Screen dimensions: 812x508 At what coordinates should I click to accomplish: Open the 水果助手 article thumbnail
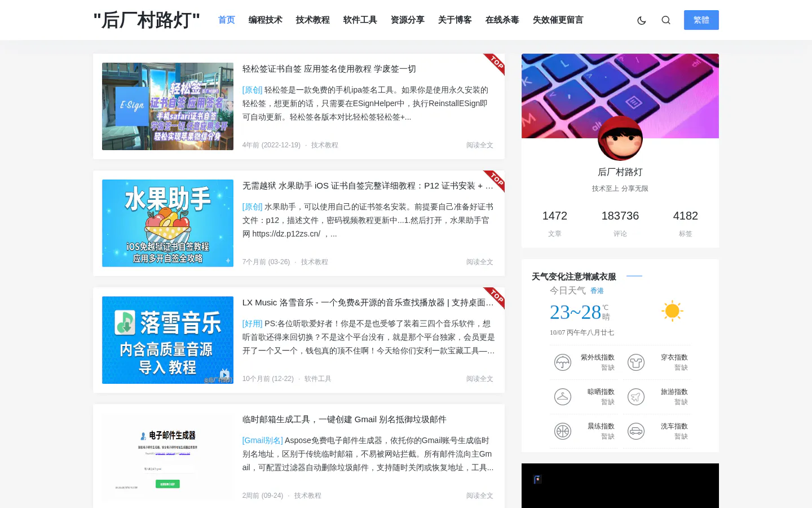pos(167,223)
